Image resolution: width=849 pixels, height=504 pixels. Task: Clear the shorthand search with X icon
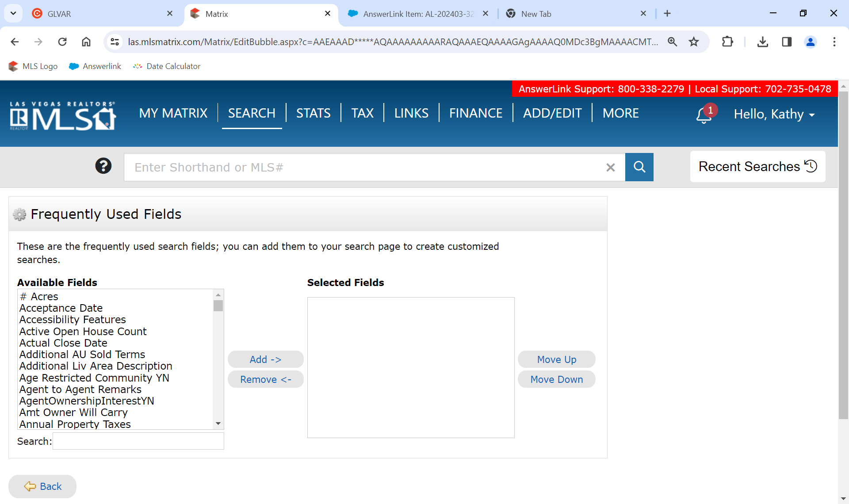(610, 168)
